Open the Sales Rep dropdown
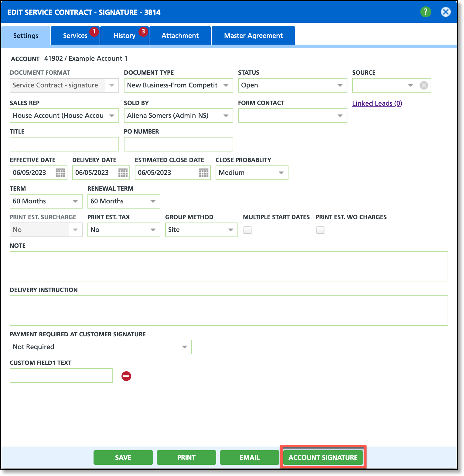The image size is (464, 476). click(x=64, y=116)
